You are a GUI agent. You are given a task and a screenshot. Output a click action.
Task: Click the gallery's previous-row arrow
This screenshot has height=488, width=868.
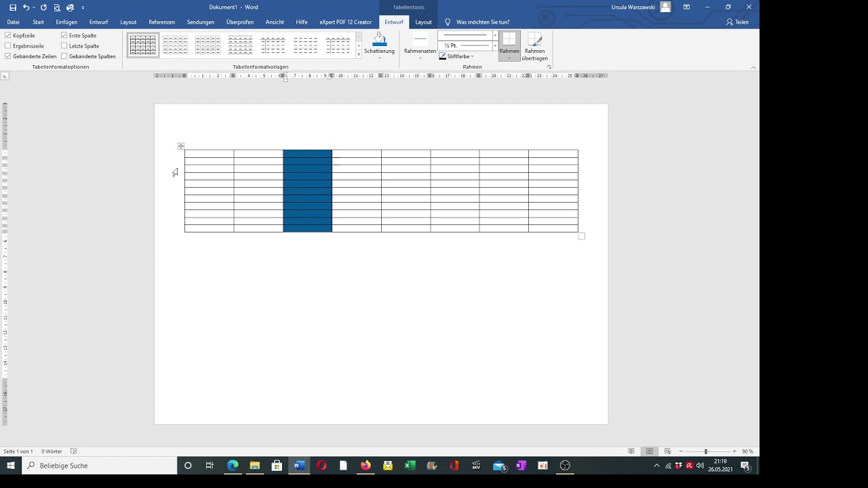359,36
